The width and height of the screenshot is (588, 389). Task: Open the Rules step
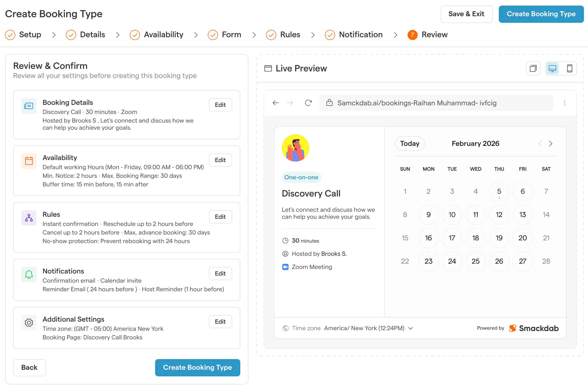pos(283,35)
